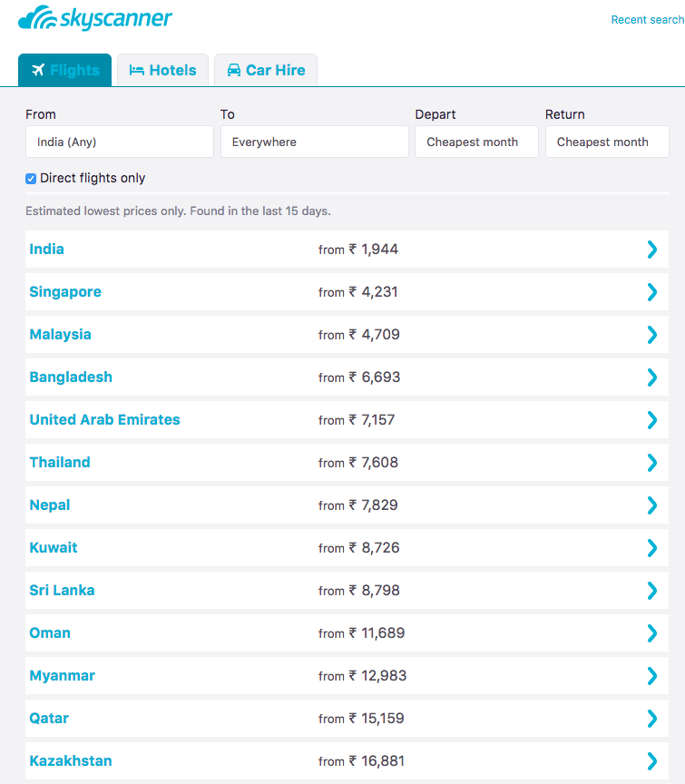685x784 pixels.
Task: Click the price from ₹ 7,157
Action: [x=357, y=420]
